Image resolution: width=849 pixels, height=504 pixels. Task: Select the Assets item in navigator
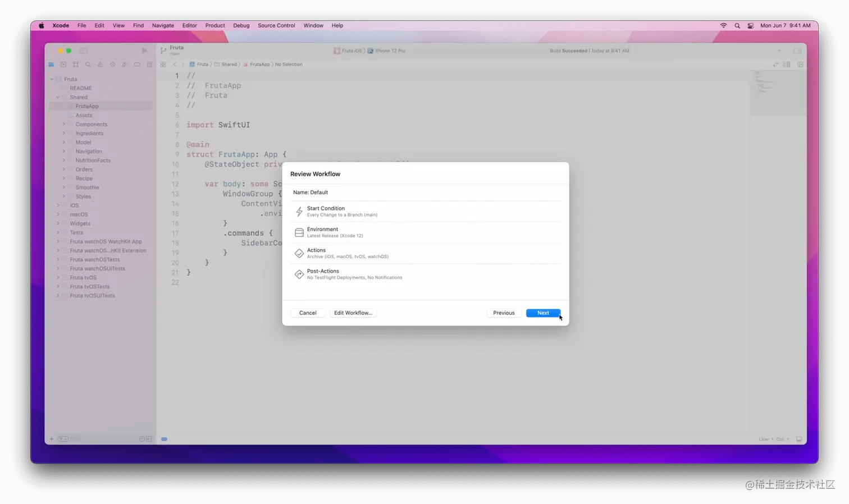click(84, 115)
